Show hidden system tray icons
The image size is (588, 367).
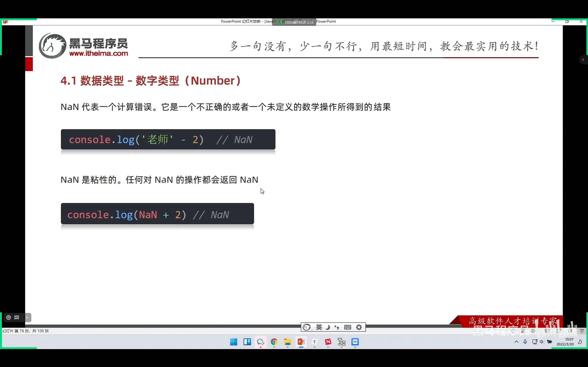tap(516, 342)
